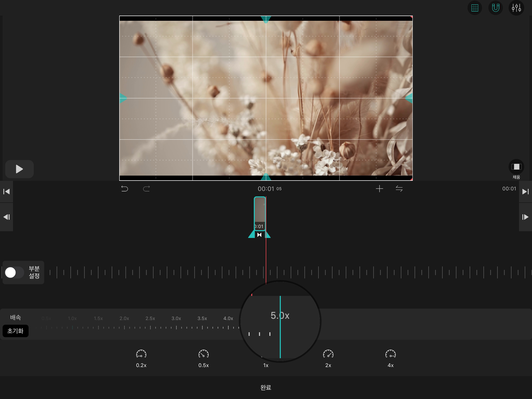Step forward one frame
The image size is (532, 399).
click(525, 217)
